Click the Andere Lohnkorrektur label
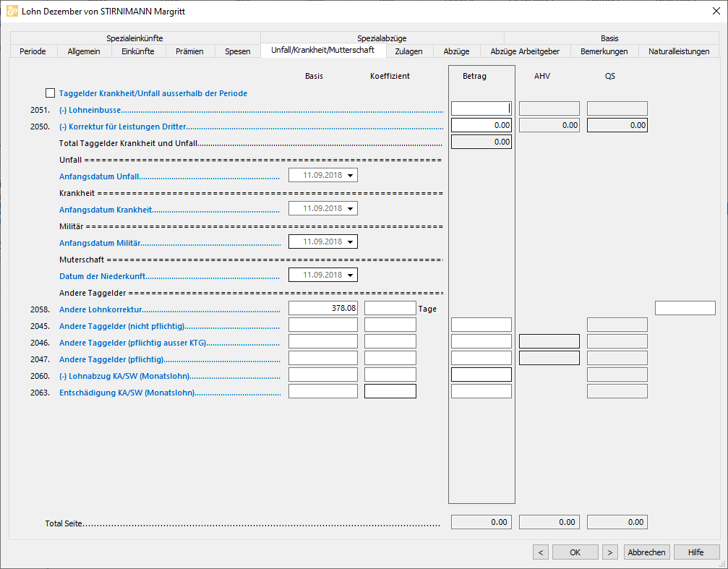The width and height of the screenshot is (728, 569). (x=100, y=309)
